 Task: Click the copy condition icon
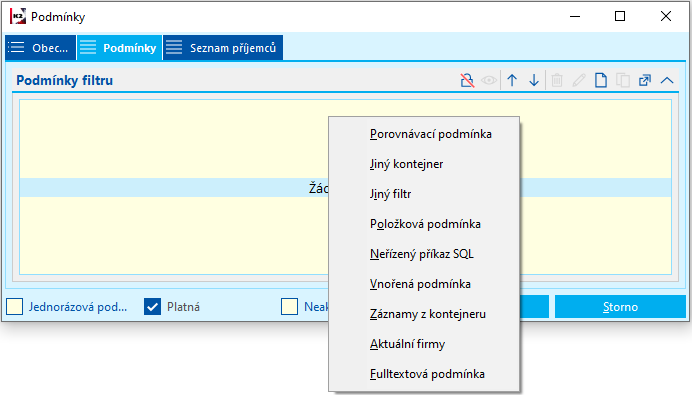623,80
